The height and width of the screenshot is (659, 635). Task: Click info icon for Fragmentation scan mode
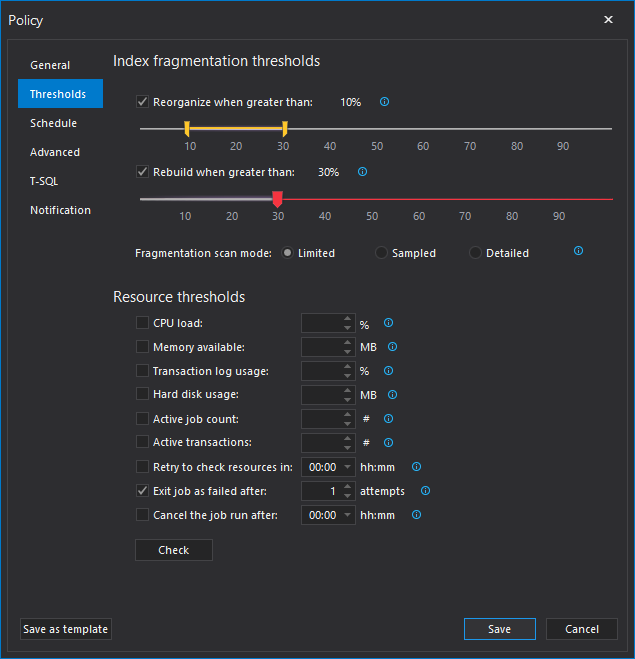pyautogui.click(x=578, y=251)
